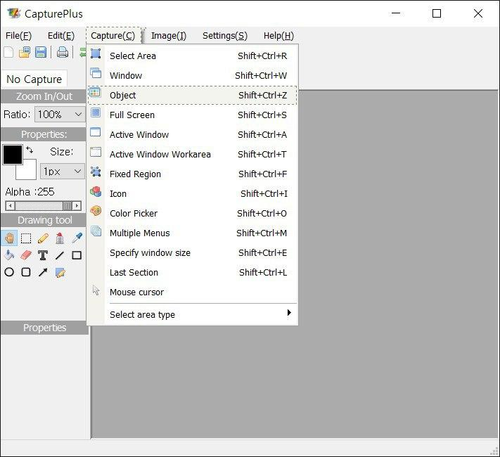Choose Active Window Workarea option
This screenshot has width=500, height=457.
[192, 154]
